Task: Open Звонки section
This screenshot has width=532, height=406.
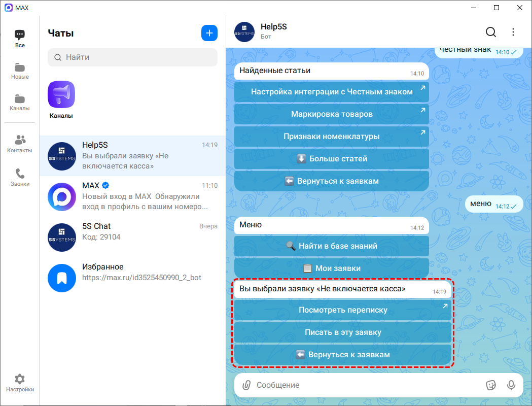Action: tap(20, 178)
